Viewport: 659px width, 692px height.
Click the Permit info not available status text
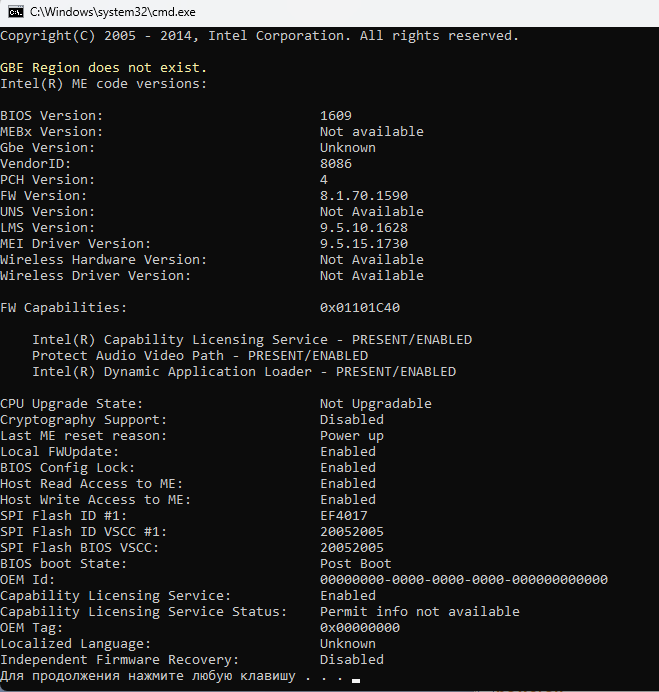click(x=420, y=611)
